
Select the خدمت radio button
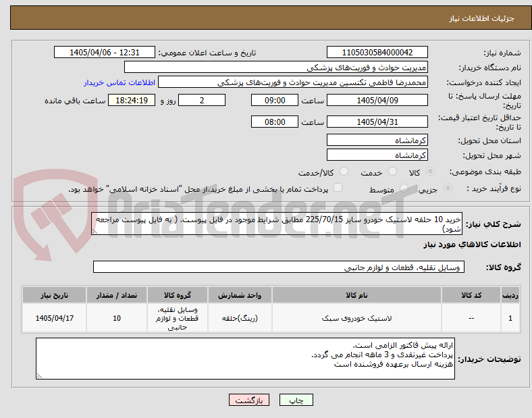[x=392, y=172]
